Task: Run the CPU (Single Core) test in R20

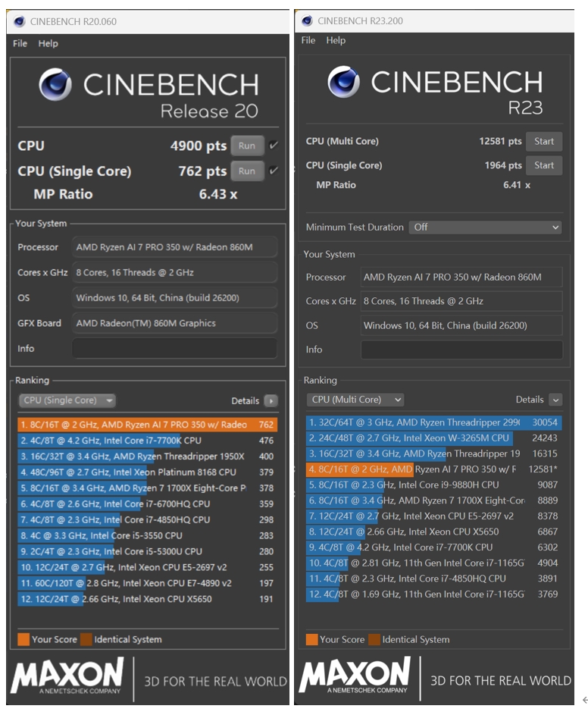Action: [x=247, y=171]
